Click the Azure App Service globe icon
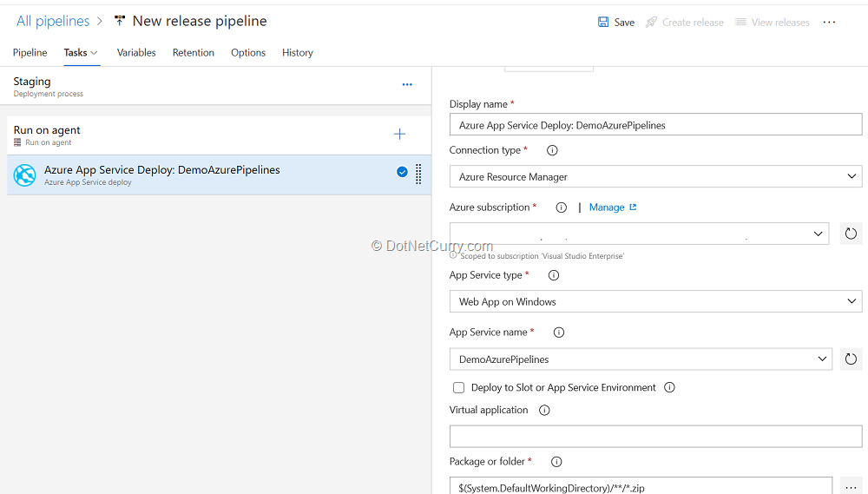 coord(25,175)
